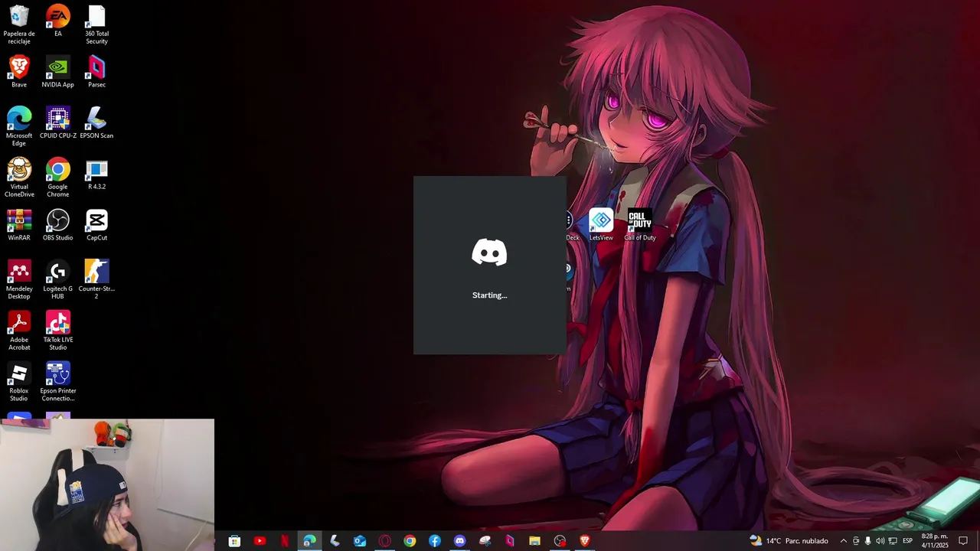Click the 'Starting...' text in the Discord splash
Screen dimensions: 980x551
(489, 295)
